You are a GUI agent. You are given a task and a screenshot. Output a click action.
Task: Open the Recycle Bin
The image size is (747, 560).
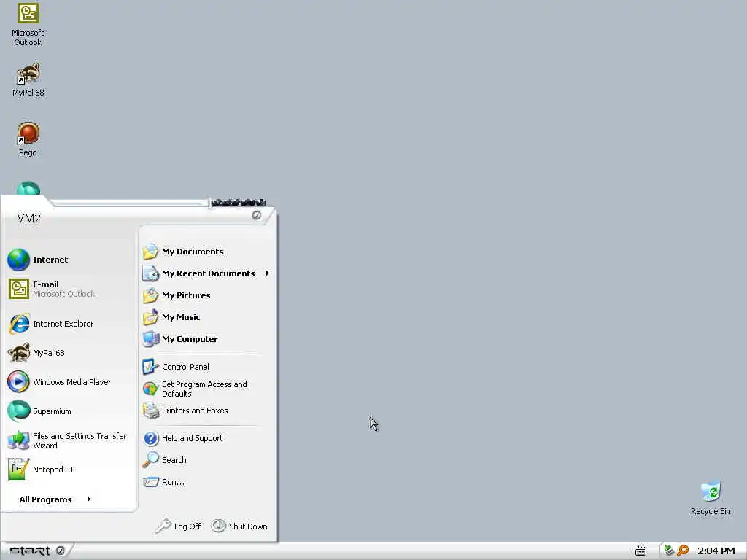click(x=711, y=498)
